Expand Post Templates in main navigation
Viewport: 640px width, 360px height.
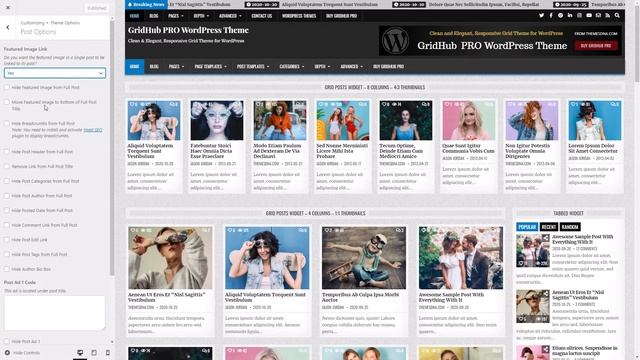click(x=253, y=67)
